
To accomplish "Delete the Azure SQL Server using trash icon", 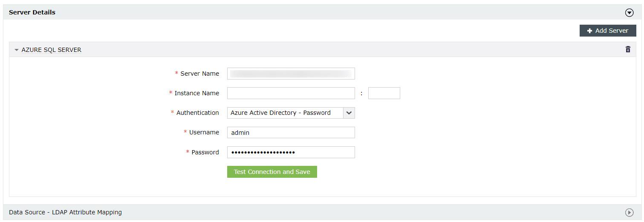I will coord(628,49).
